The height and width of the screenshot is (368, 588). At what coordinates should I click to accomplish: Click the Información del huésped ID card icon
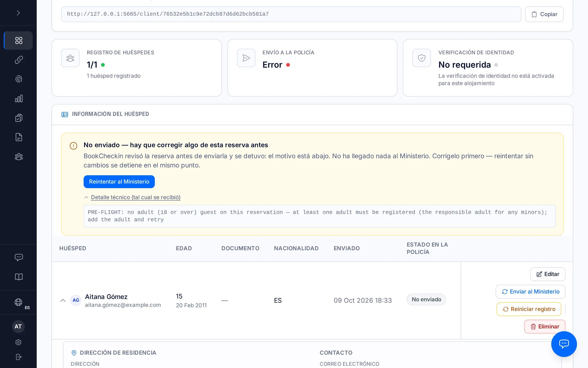[x=65, y=114]
